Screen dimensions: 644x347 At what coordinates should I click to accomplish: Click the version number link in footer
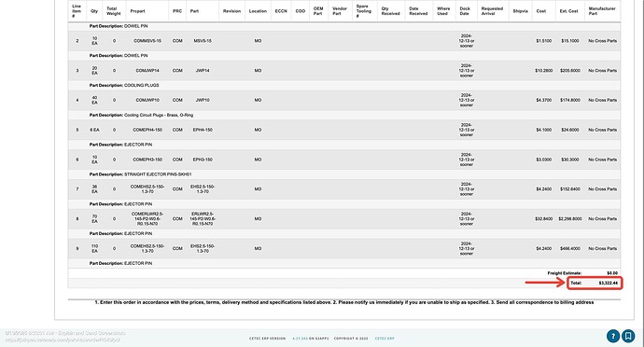click(x=300, y=339)
